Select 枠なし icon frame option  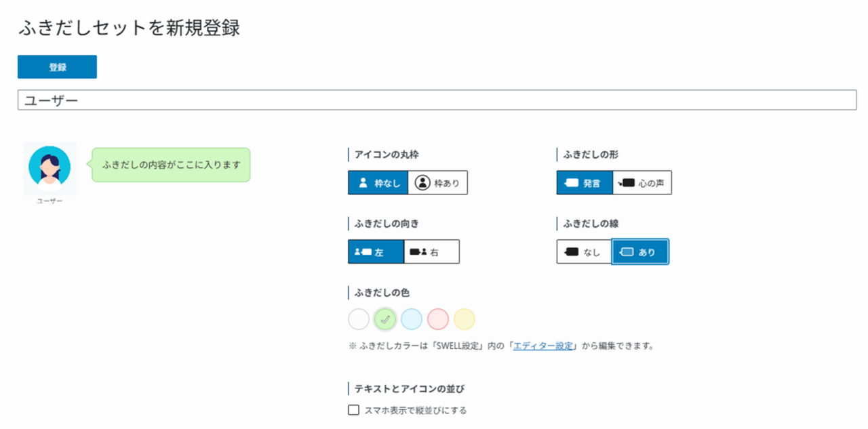[378, 183]
